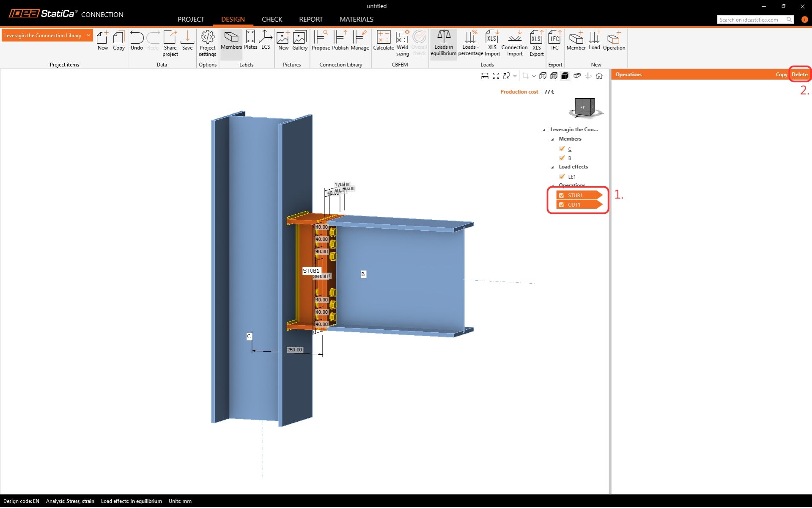
Task: Switch to the CHECK tab
Action: (x=272, y=19)
